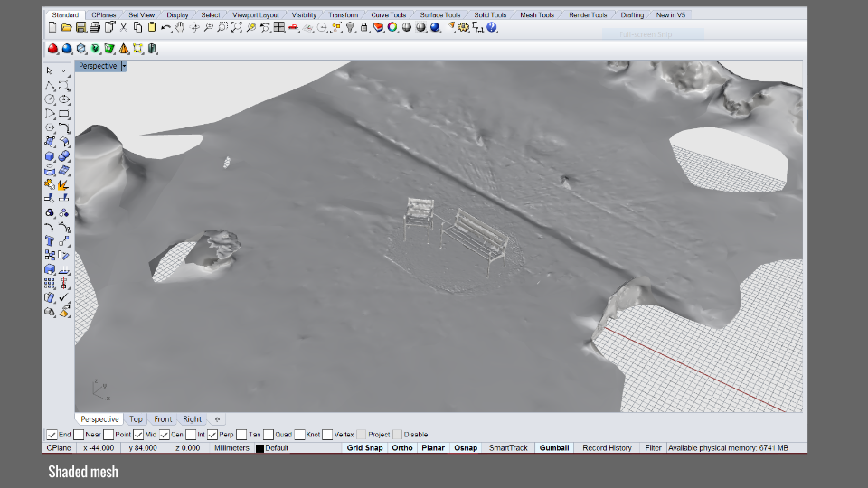Viewport: 868px width, 488px height.
Task: Toggle Grid Snap in status bar
Action: click(365, 447)
